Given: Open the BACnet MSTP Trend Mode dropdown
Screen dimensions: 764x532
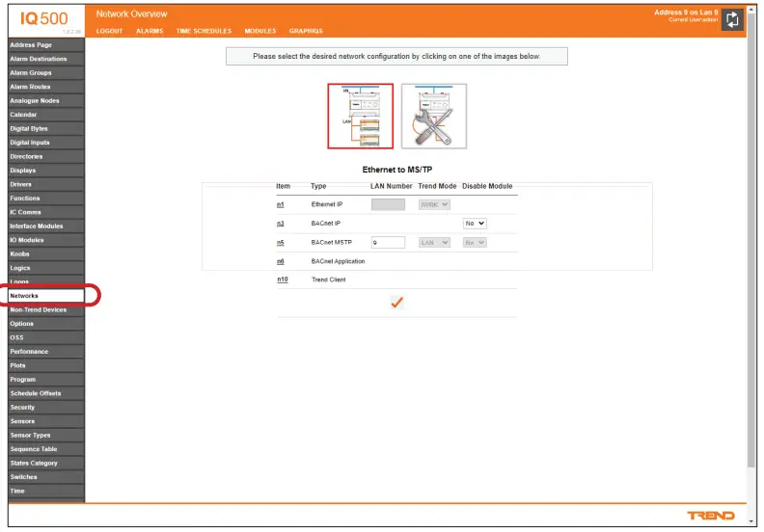Looking at the screenshot, I should [434, 243].
